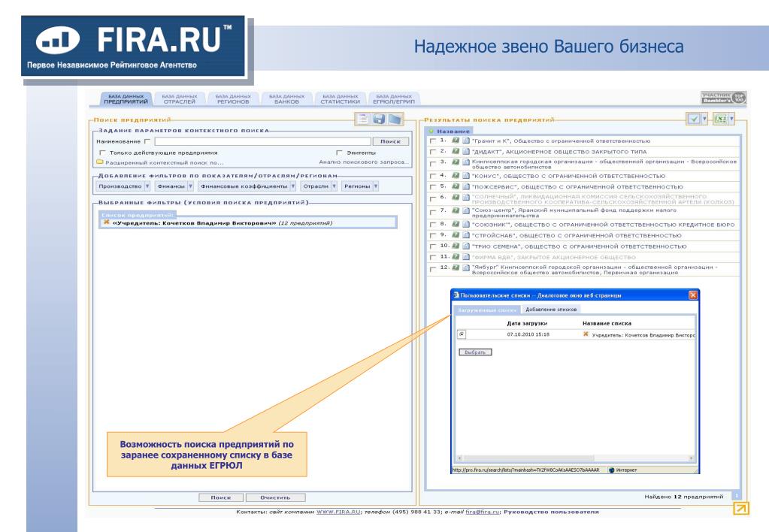769x532 pixels.
Task: Check the Гранит и К result row
Action: [x=432, y=141]
